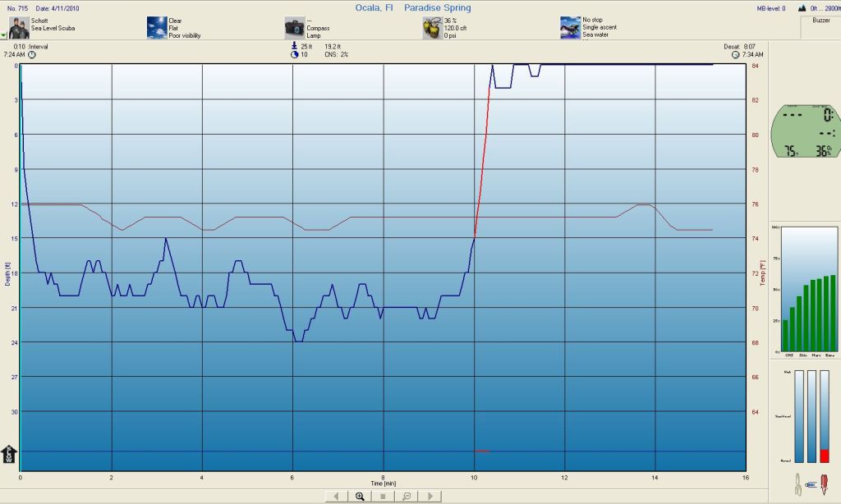Click the surface arrow icon bottom left
The width and height of the screenshot is (841, 504).
(x=9, y=454)
